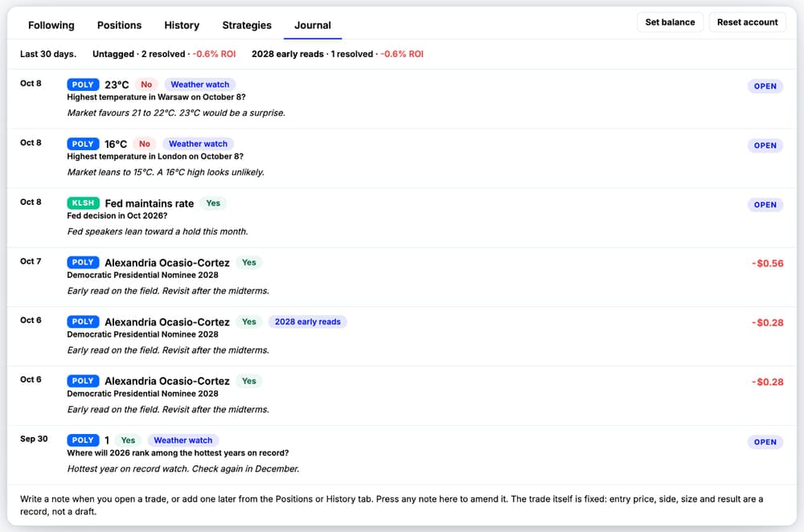Switch to the Following tab
The height and width of the screenshot is (532, 804).
click(51, 25)
